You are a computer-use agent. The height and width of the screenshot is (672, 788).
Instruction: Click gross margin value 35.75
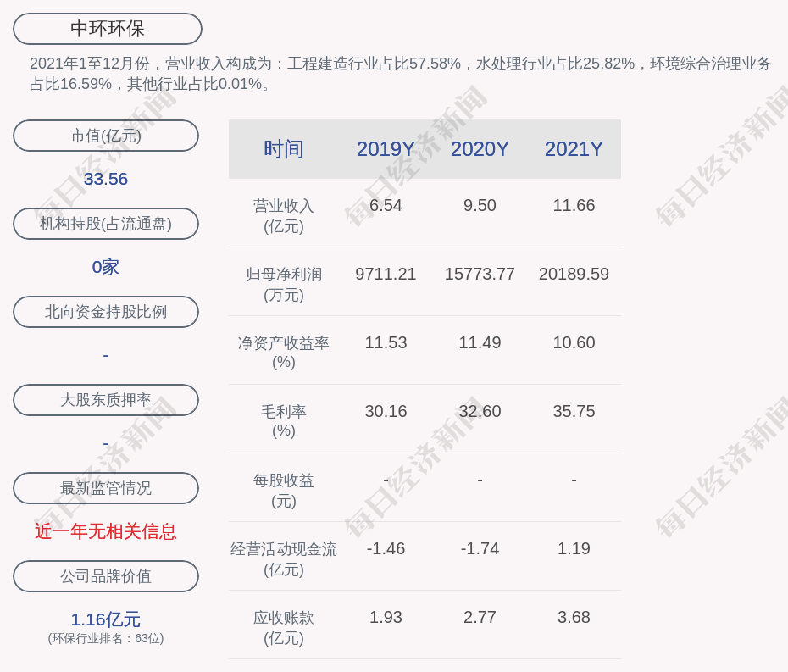pos(574,411)
